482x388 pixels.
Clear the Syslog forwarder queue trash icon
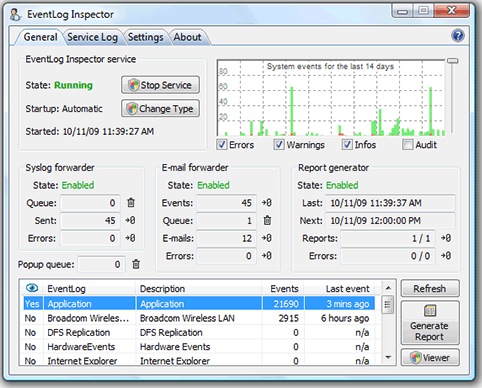click(131, 203)
